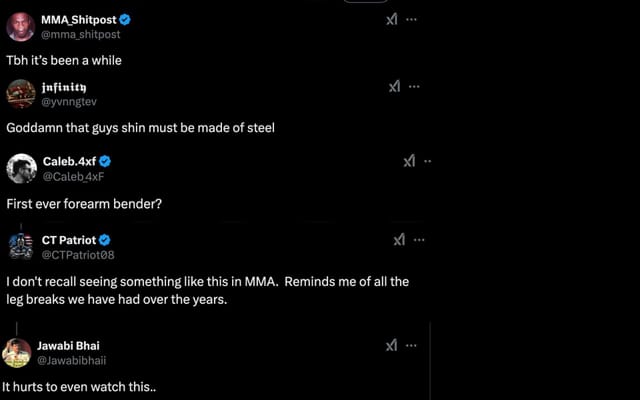Viewport: 640px width, 400px height.
Task: Click the Grok icon on Jawabi Bhai's tweet
Action: [392, 345]
